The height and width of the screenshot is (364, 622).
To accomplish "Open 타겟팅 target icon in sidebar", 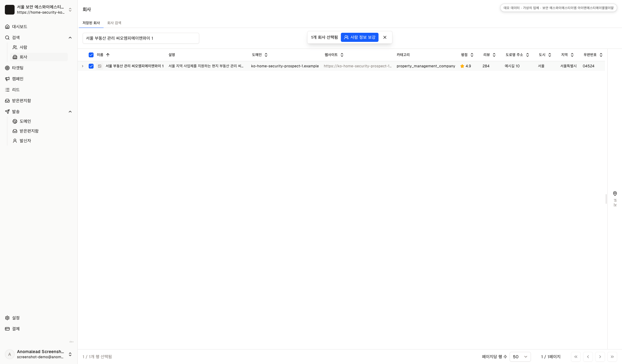I will click(7, 68).
